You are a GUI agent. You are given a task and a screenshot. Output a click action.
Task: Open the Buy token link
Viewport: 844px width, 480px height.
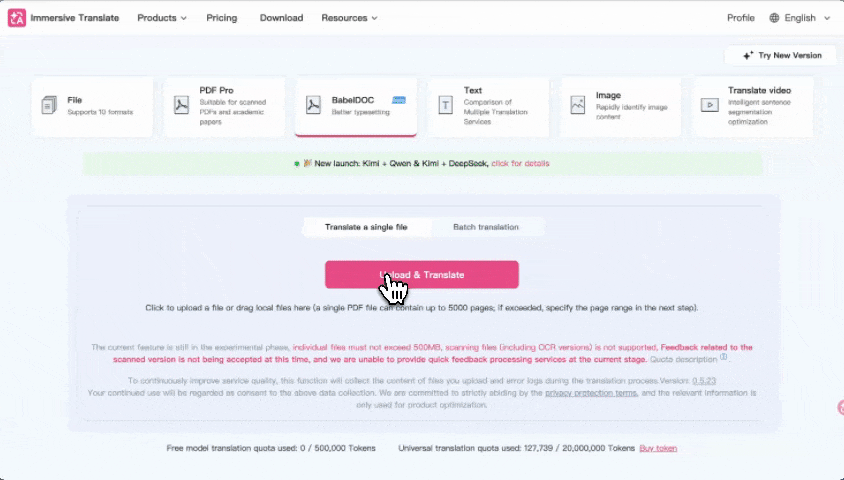pos(658,448)
